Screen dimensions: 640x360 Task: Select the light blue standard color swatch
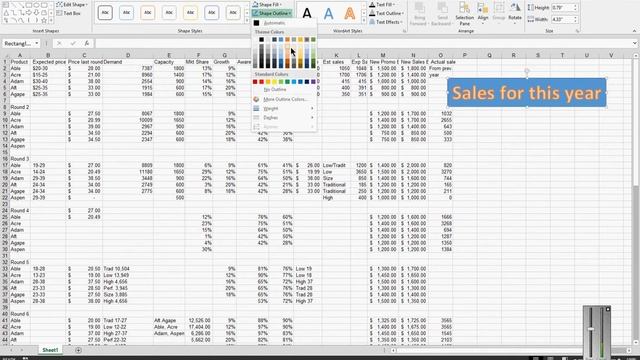[293, 82]
